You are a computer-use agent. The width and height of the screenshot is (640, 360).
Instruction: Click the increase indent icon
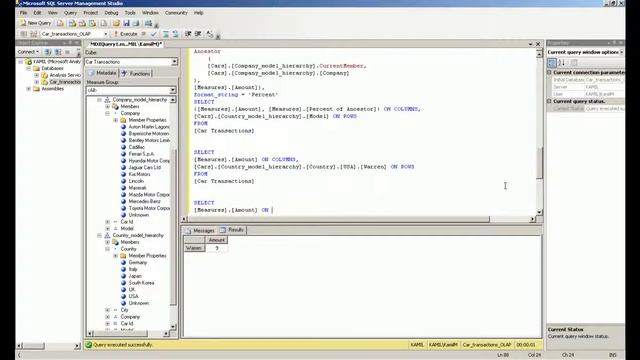pyautogui.click(x=198, y=34)
